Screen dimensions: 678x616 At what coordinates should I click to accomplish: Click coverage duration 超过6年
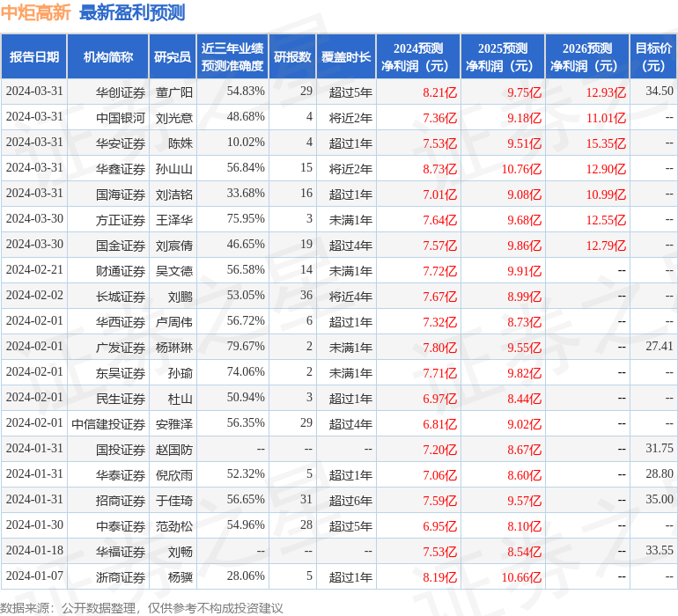coord(350,500)
